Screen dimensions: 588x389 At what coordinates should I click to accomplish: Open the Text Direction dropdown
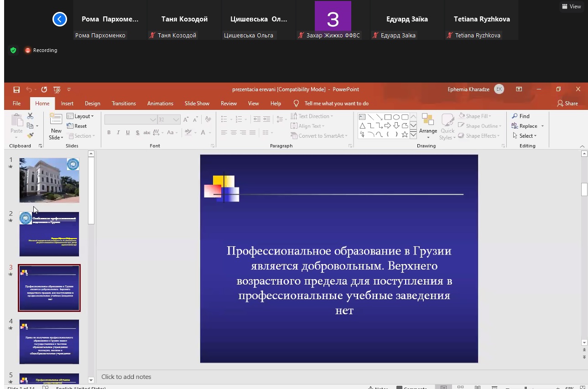click(312, 116)
